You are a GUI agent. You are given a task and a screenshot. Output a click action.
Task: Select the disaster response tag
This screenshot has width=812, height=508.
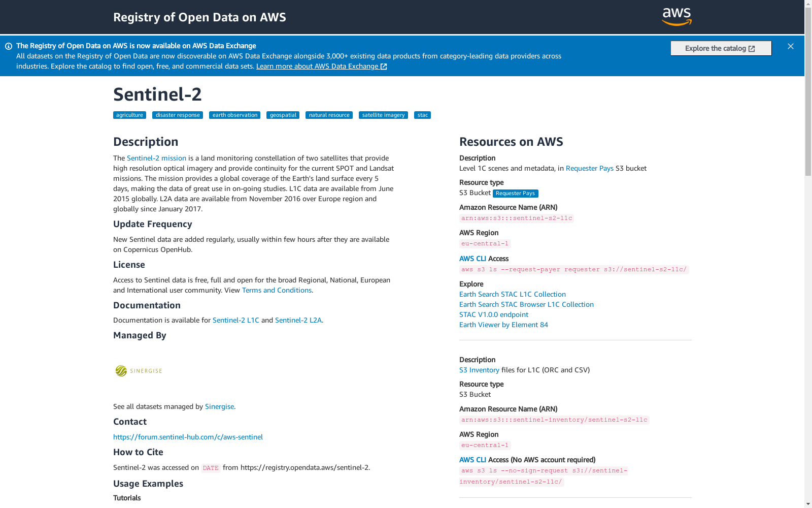tap(178, 115)
